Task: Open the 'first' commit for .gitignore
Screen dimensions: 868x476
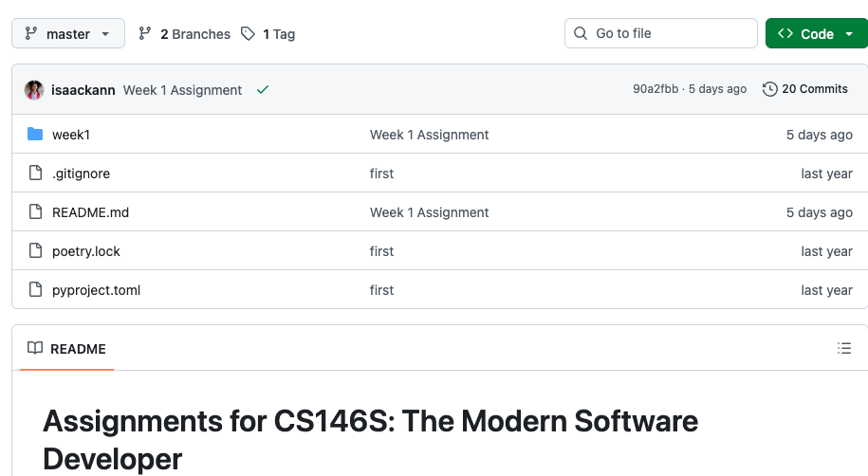Action: [x=381, y=174]
